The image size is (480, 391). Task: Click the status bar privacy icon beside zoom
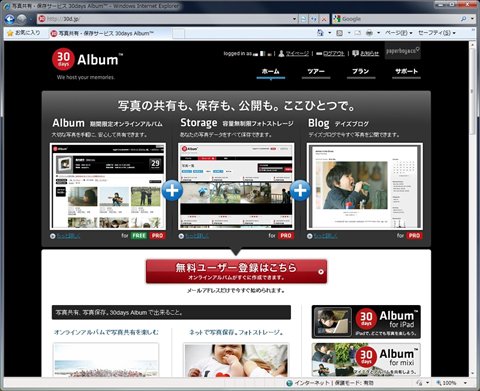420,383
